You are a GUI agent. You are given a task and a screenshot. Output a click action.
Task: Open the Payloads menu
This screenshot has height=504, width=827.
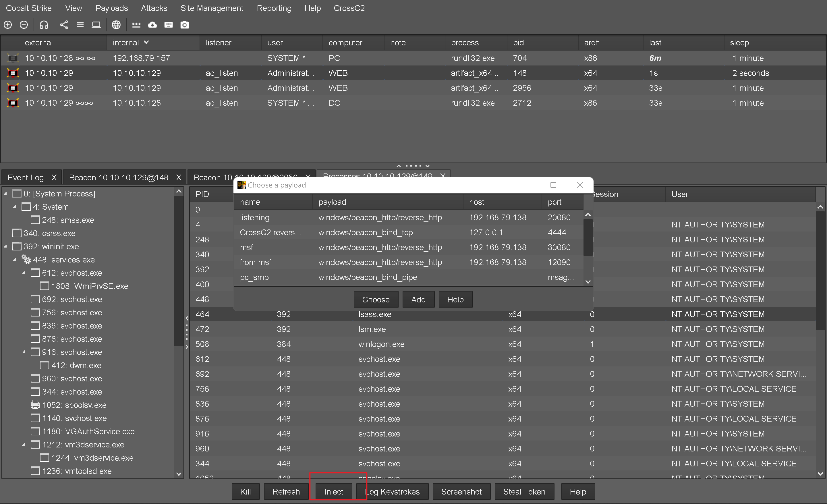(111, 8)
